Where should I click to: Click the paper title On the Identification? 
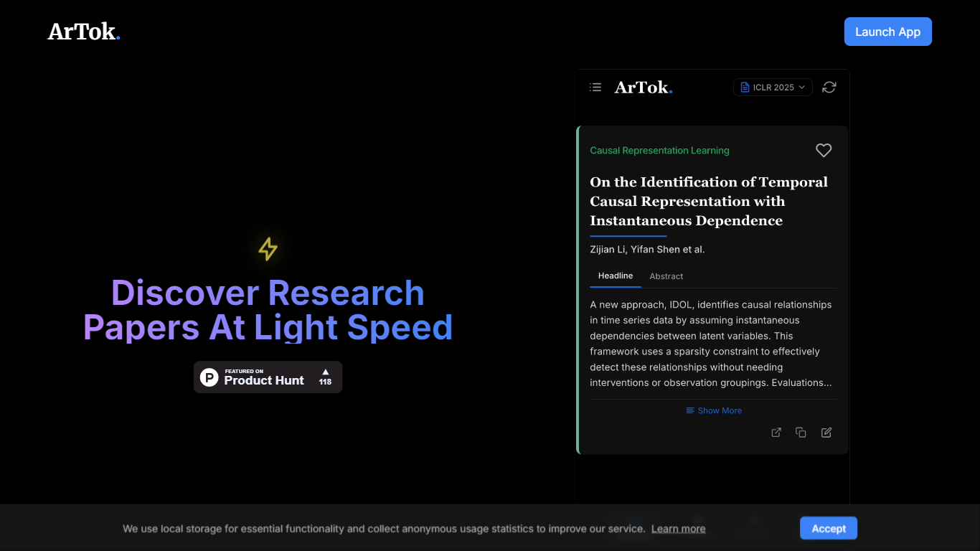709,202
